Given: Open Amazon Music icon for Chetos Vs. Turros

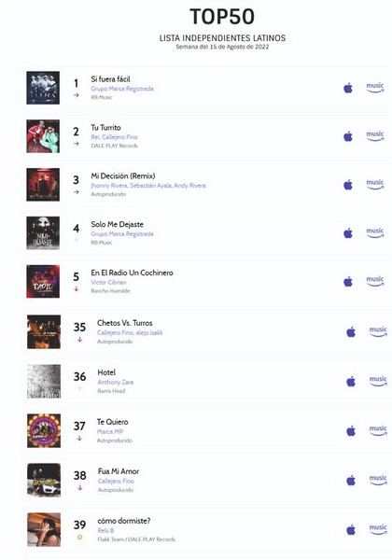Looking at the screenshot, I should click(x=378, y=331).
